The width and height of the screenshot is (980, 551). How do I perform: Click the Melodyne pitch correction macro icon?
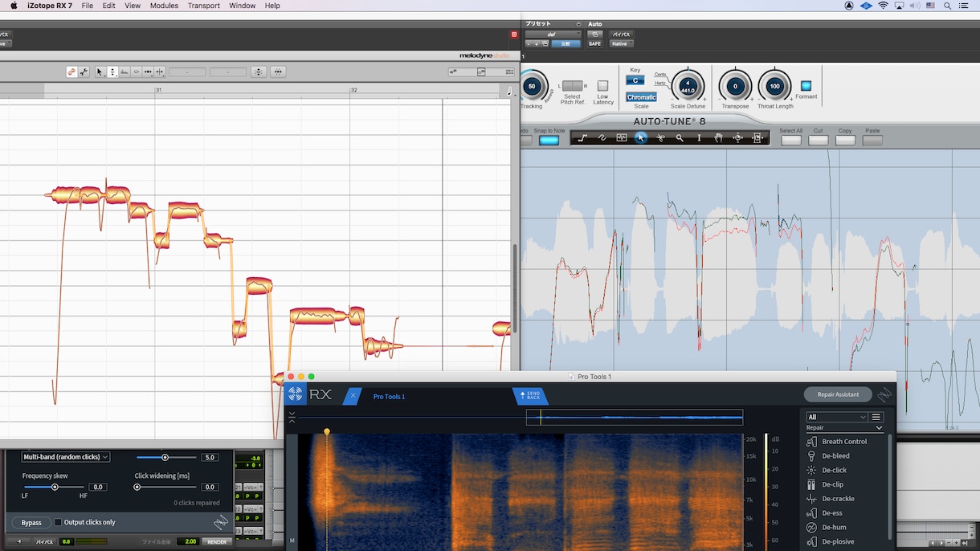pos(259,71)
